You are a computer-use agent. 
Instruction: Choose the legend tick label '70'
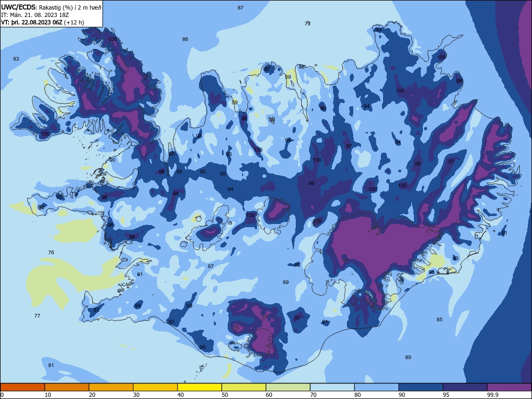[313, 395]
